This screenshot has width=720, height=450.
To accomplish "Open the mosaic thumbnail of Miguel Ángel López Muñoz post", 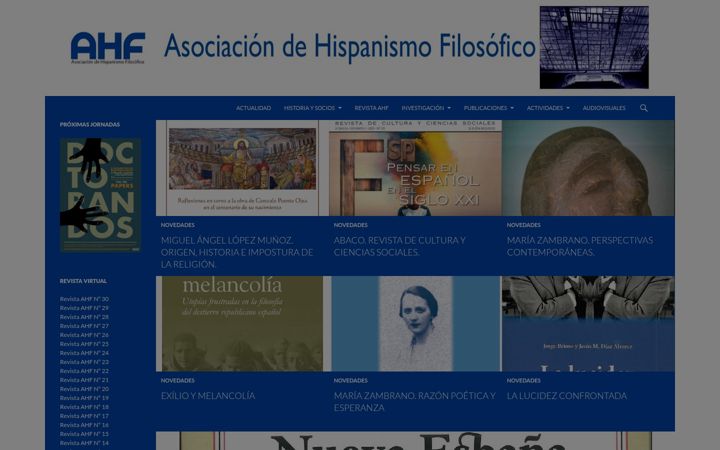I will 242,168.
